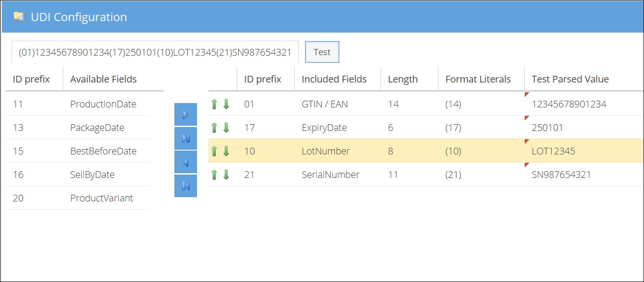644x282 pixels.
Task: Move selected field to Included Fields list
Action: click(x=185, y=114)
